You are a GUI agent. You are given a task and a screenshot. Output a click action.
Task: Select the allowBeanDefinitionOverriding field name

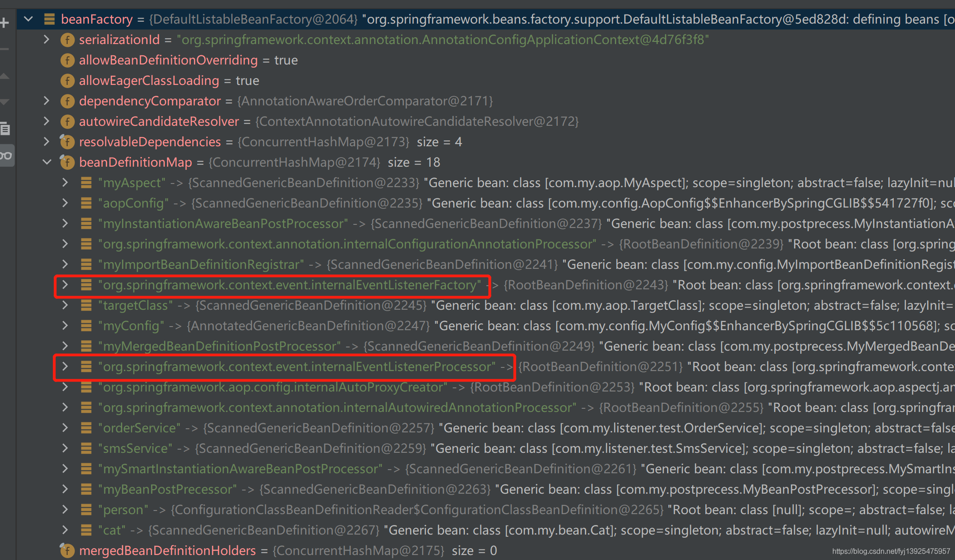coord(168,60)
